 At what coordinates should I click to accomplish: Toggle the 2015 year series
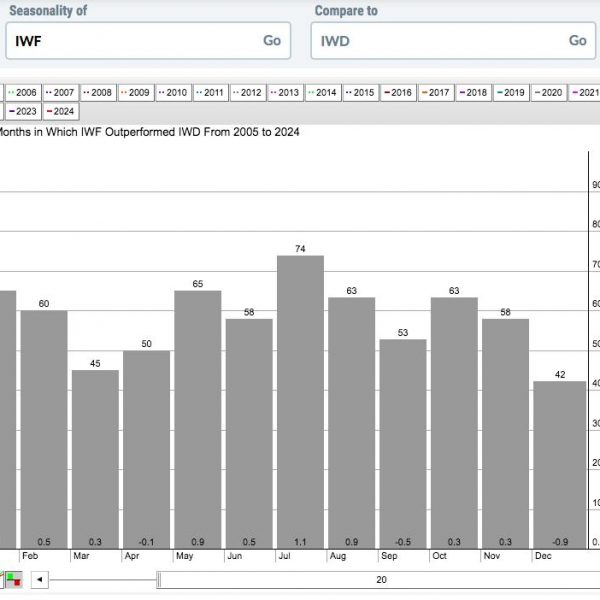coord(360,93)
